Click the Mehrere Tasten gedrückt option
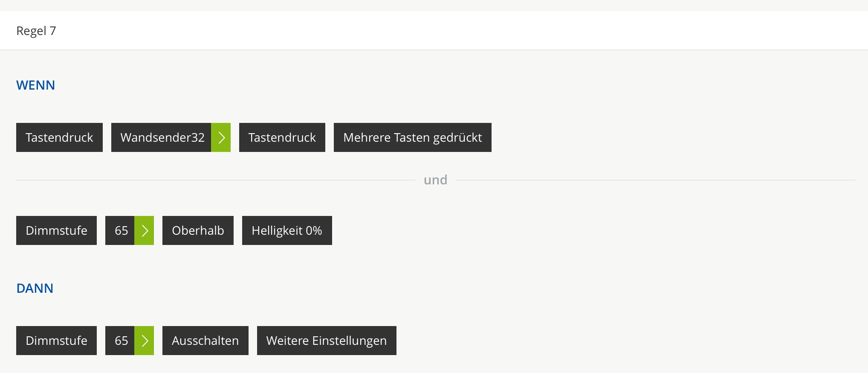The width and height of the screenshot is (868, 373). pos(412,137)
